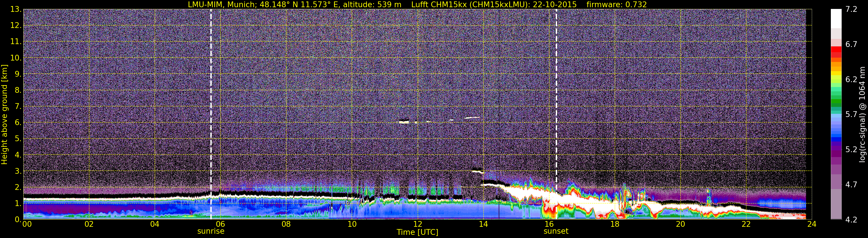Click the time axis tick label 02
The image size is (868, 238).
pyautogui.click(x=89, y=224)
